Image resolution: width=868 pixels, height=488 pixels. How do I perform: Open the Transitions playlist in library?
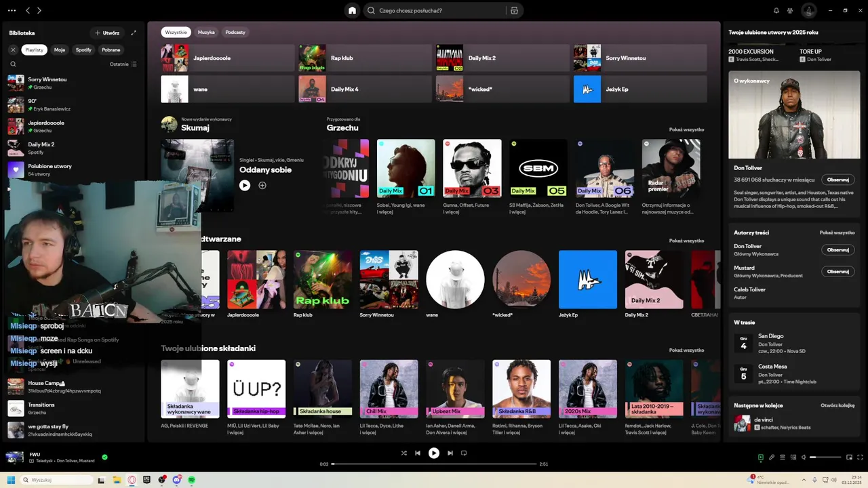point(73,408)
